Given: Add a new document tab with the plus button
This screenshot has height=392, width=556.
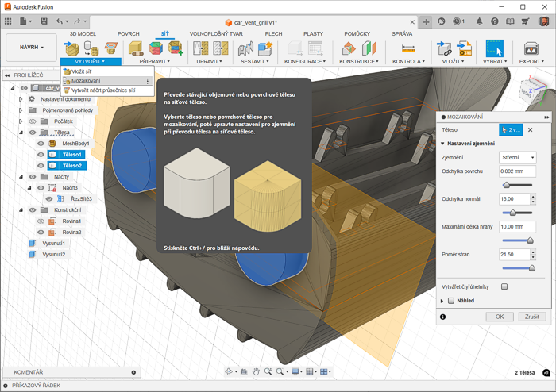Looking at the screenshot, I should click(x=427, y=22).
